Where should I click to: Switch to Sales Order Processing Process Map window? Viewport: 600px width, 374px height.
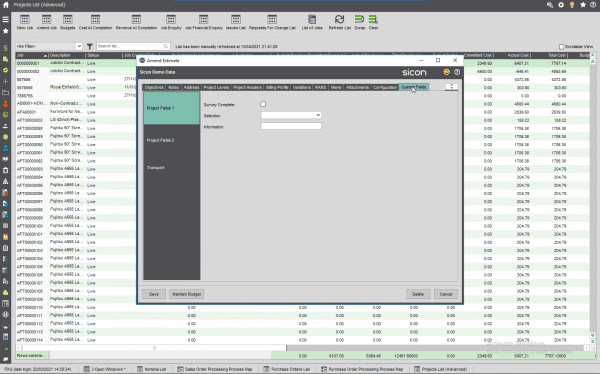tap(215, 369)
